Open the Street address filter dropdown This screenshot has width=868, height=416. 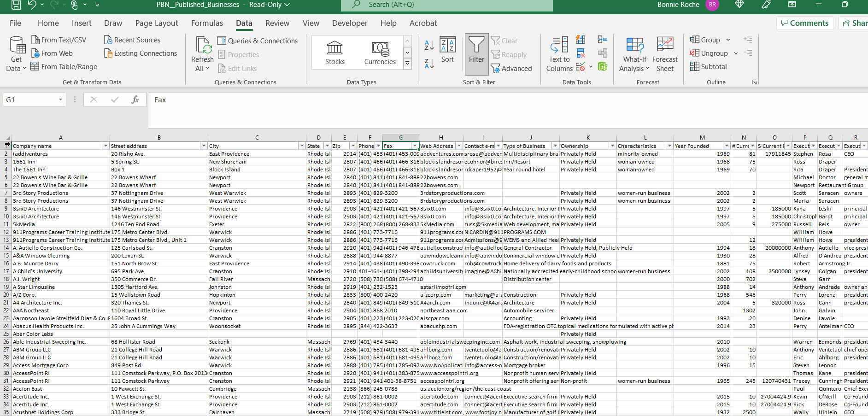204,146
